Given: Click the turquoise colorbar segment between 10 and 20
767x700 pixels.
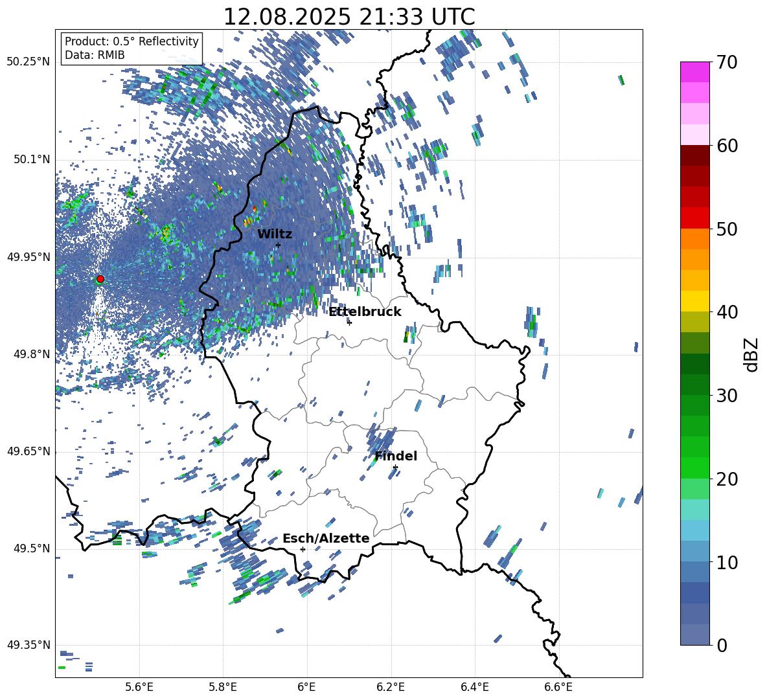Looking at the screenshot, I should [x=694, y=510].
